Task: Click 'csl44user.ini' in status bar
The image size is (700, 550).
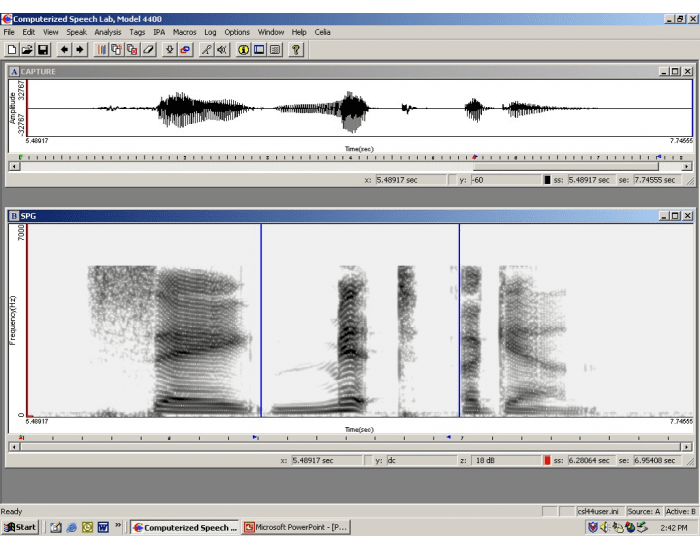Action: (598, 512)
